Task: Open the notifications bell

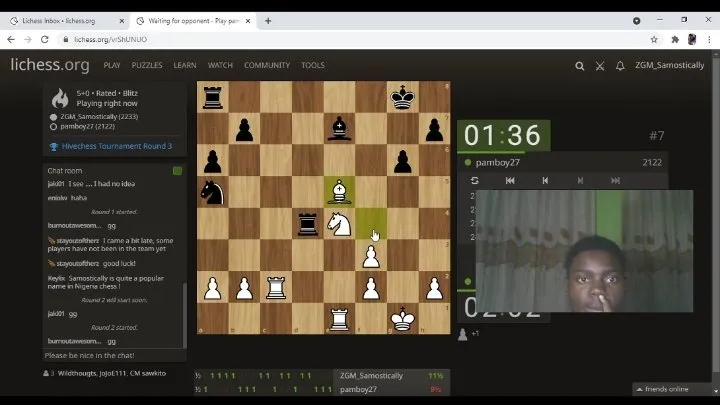Action: (620, 66)
